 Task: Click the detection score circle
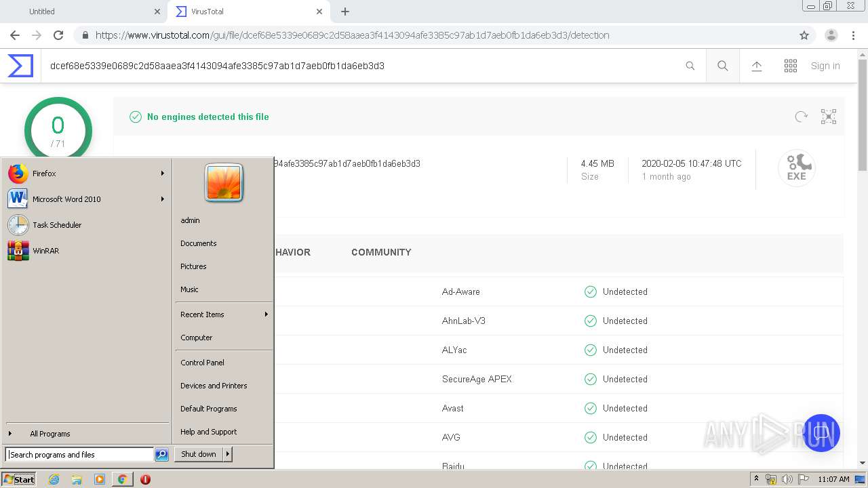click(x=58, y=129)
